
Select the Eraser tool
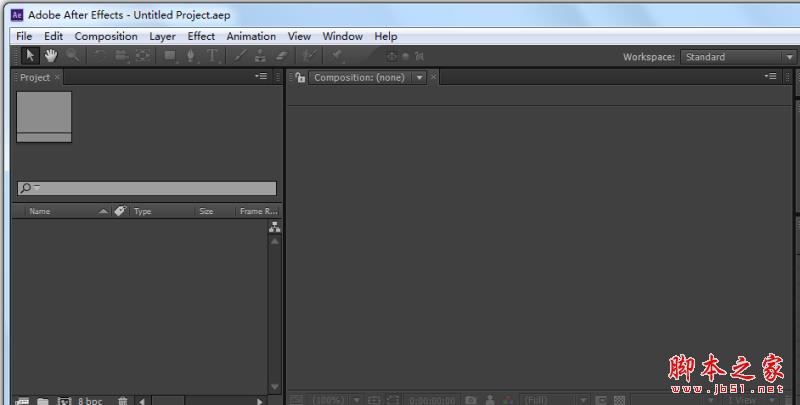tap(282, 56)
